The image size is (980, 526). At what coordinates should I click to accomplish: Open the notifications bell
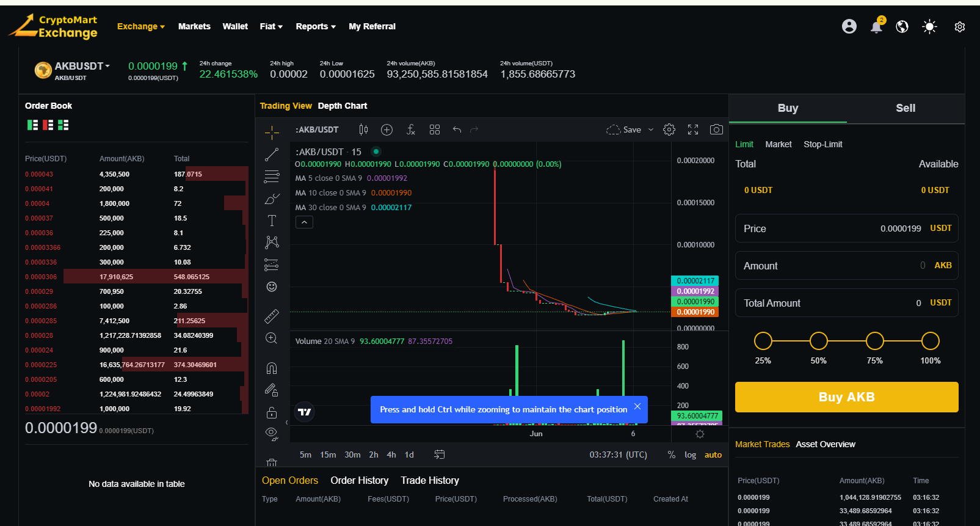[x=876, y=26]
